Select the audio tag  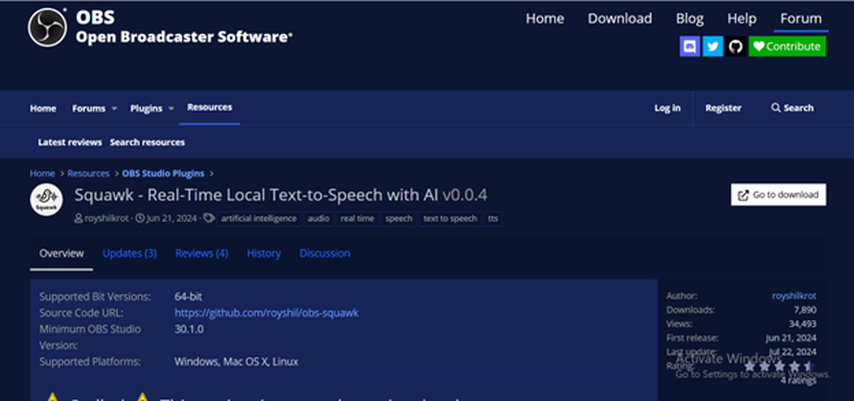(319, 218)
